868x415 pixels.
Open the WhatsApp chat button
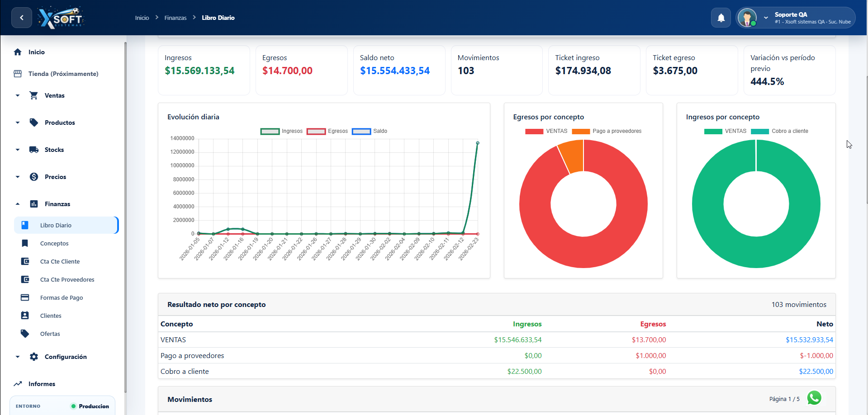814,398
